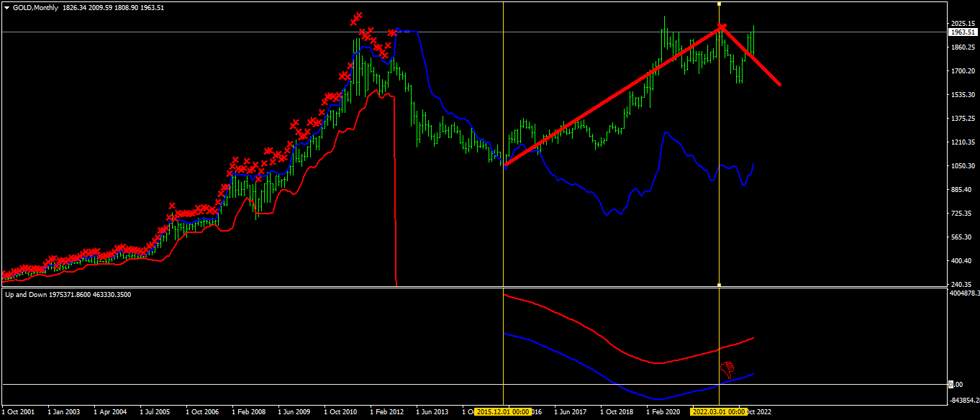This screenshot has height=420, width=980.
Task: Click the current price label 1963.51
Action: [x=963, y=32]
